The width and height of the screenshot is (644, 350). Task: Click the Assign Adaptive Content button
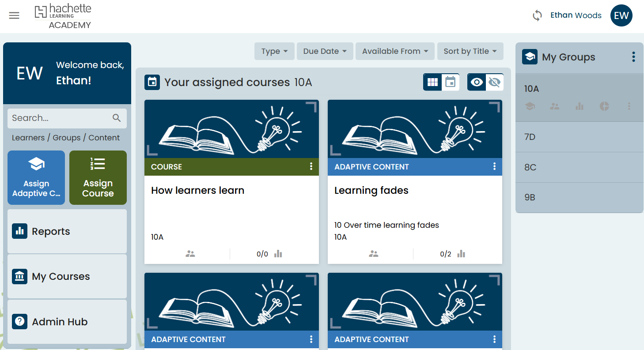(36, 178)
